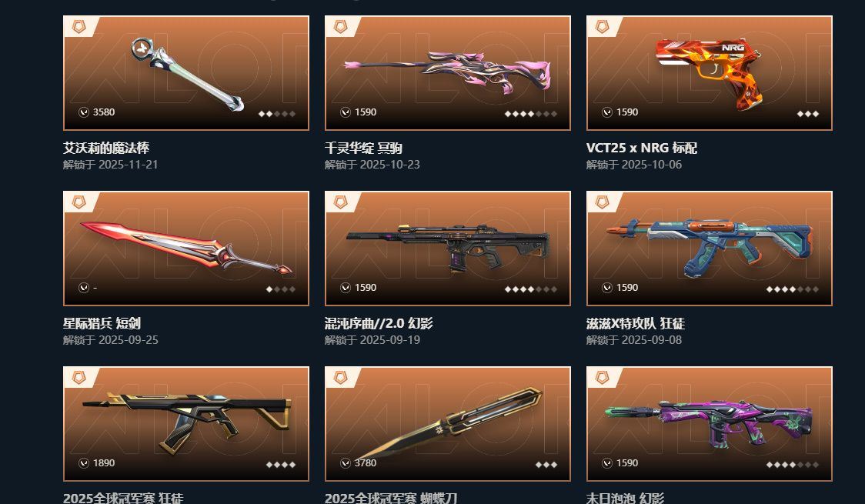This screenshot has height=504, width=865.
Task: Open the 滋滋X特攻队 狂徒 rifle thumbnail
Action: coord(710,246)
